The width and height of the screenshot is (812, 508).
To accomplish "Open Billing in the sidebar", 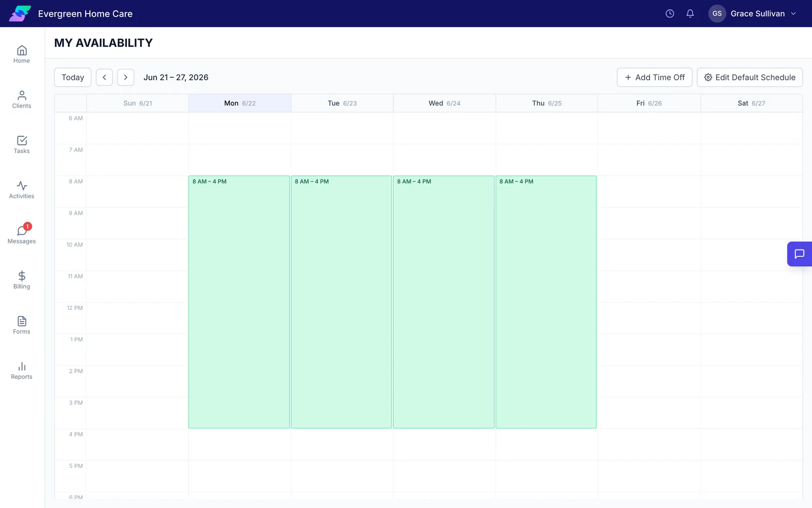I will coord(22,280).
